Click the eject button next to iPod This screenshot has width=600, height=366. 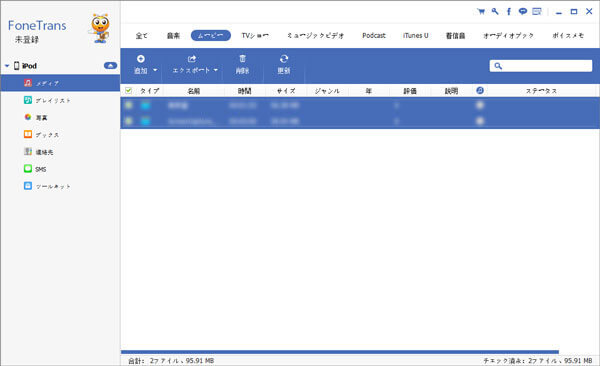coord(110,66)
